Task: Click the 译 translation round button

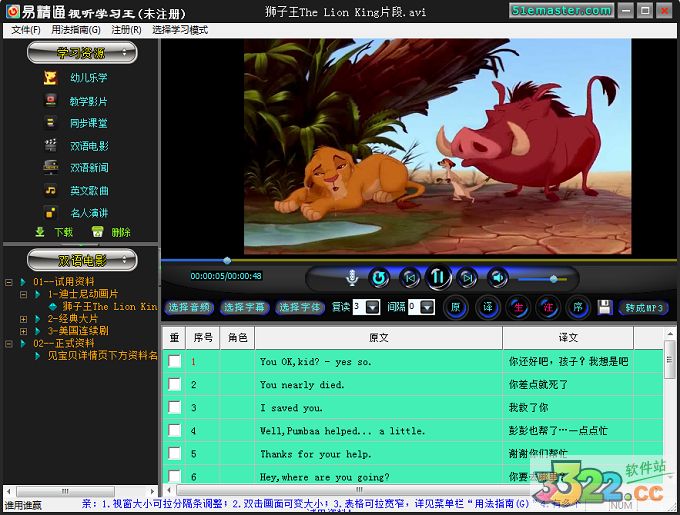Action: click(488, 307)
